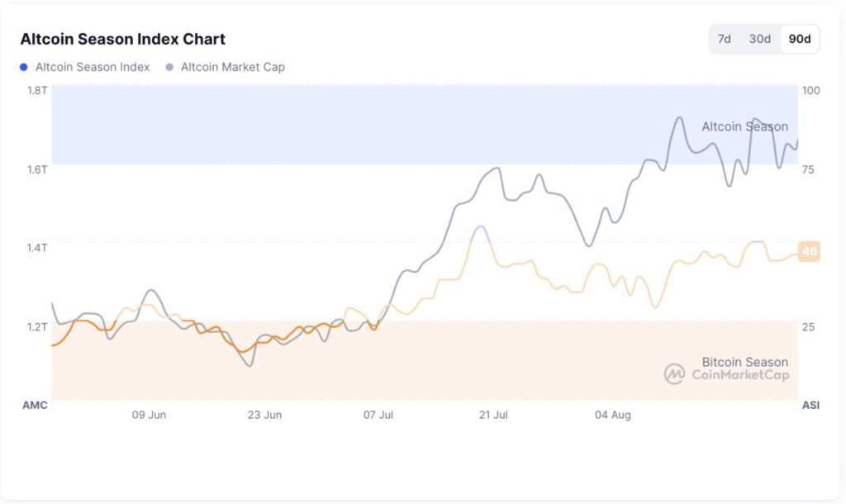Click the blue Altcoin Season Index legend dot
846x504 pixels.
(x=25, y=67)
